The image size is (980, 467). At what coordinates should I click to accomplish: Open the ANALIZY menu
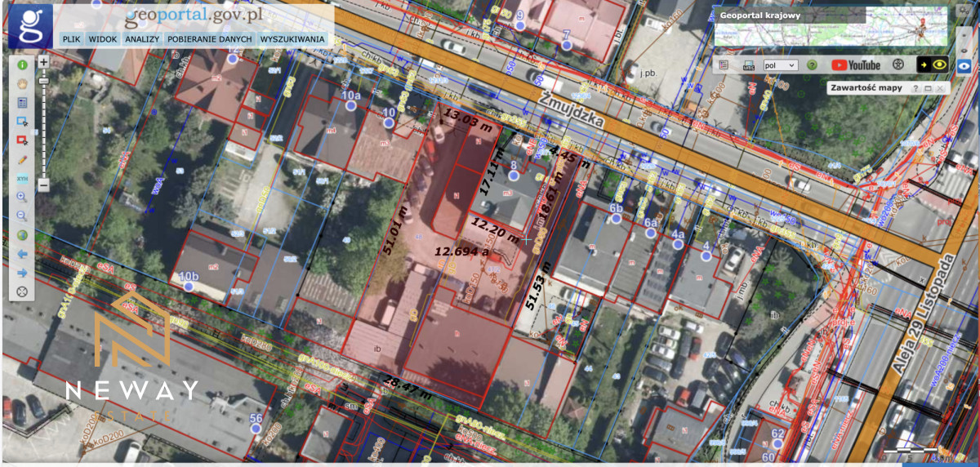click(142, 39)
